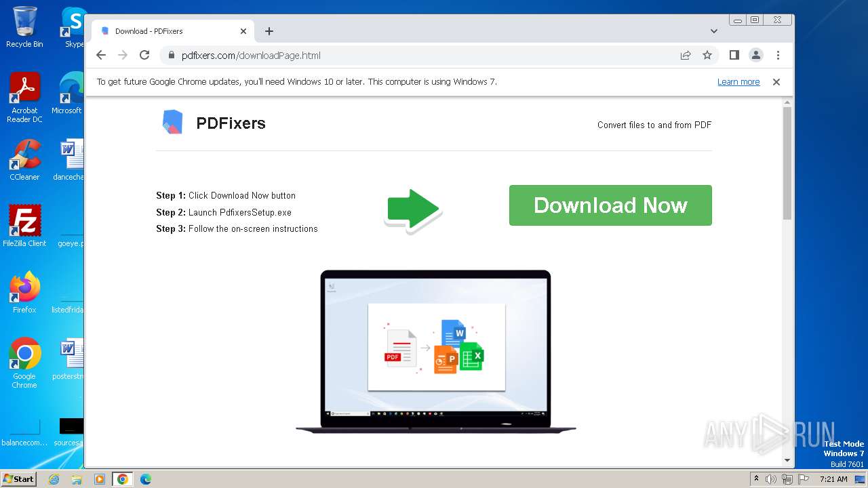Click the PDFixers heading text
The height and width of the screenshot is (488, 868).
(231, 123)
